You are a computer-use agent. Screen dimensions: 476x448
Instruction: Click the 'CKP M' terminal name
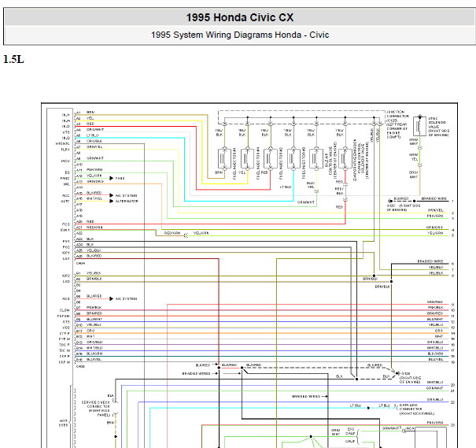point(65,362)
